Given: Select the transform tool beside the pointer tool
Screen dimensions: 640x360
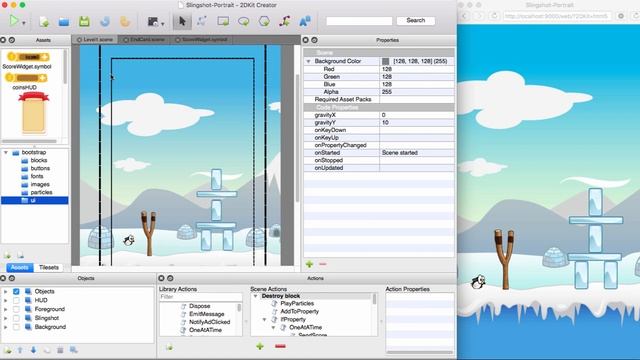Looking at the screenshot, I should (202, 21).
